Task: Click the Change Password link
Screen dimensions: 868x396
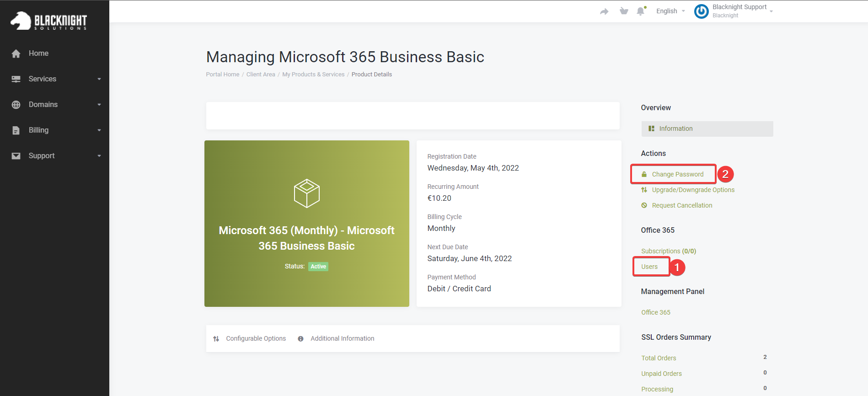Action: (678, 174)
